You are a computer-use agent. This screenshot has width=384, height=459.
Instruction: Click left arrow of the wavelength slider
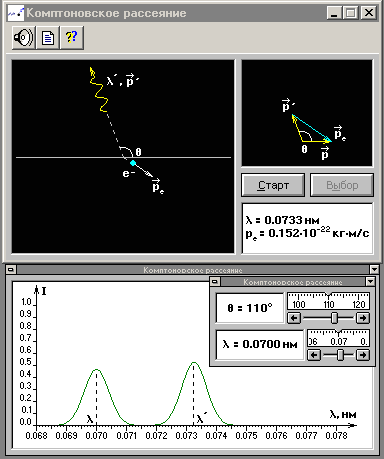[314, 355]
